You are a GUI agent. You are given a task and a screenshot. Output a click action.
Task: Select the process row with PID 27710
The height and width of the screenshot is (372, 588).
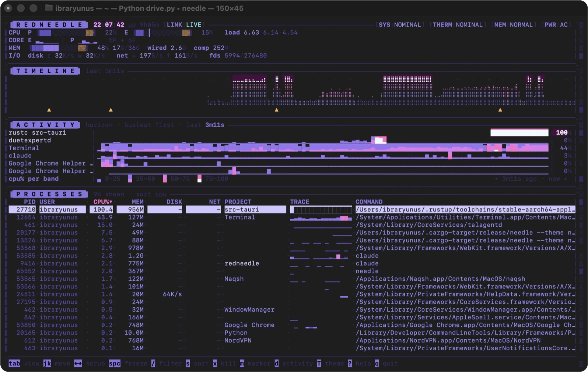pyautogui.click(x=292, y=209)
